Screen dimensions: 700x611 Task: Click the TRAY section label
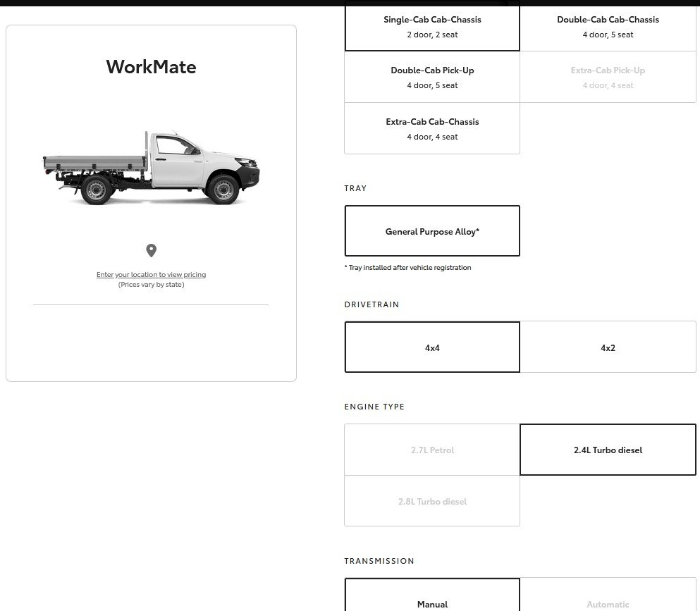[x=355, y=188]
